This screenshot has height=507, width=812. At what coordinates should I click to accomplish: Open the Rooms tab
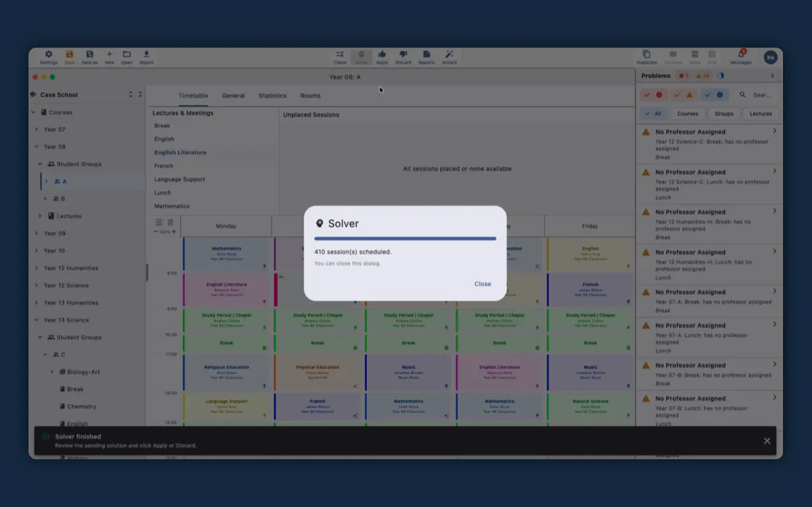pyautogui.click(x=311, y=96)
